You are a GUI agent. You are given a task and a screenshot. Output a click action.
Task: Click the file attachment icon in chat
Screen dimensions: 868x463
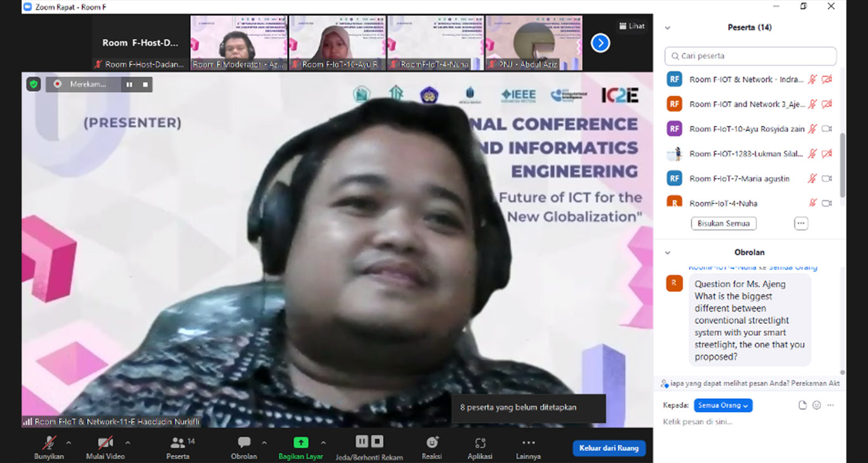pos(803,405)
